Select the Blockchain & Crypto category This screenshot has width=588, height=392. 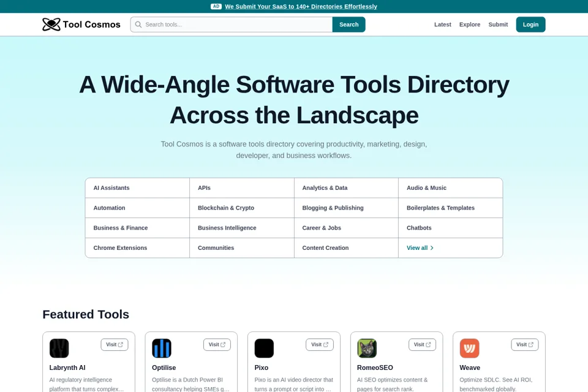tap(242, 208)
